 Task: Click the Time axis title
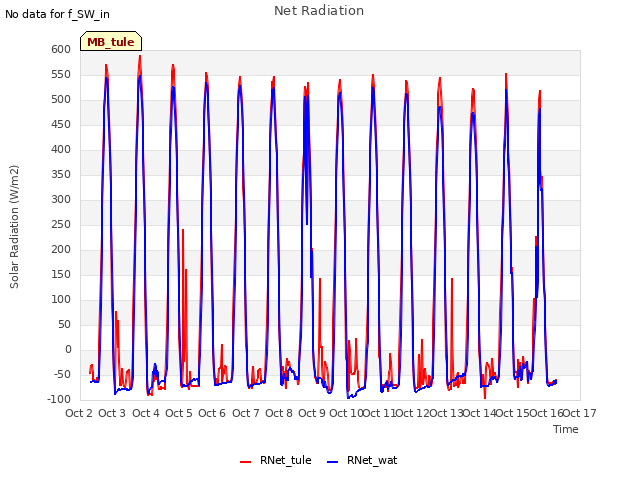[x=566, y=429]
